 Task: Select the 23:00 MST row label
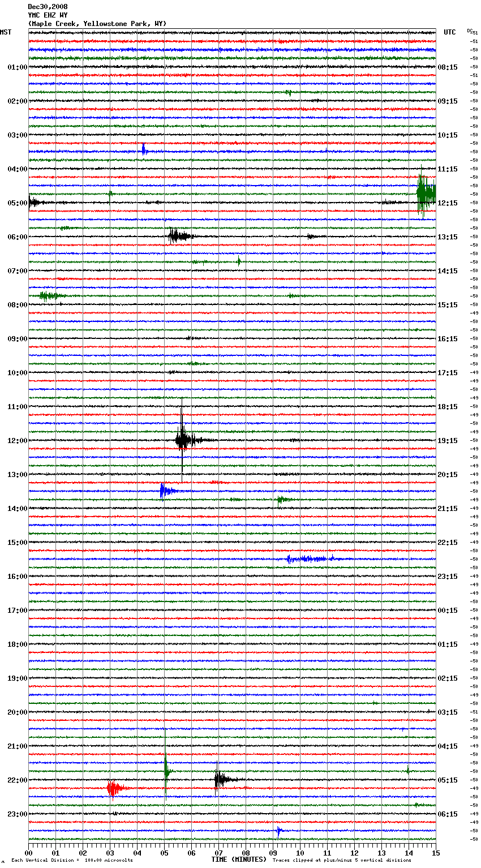click(17, 814)
